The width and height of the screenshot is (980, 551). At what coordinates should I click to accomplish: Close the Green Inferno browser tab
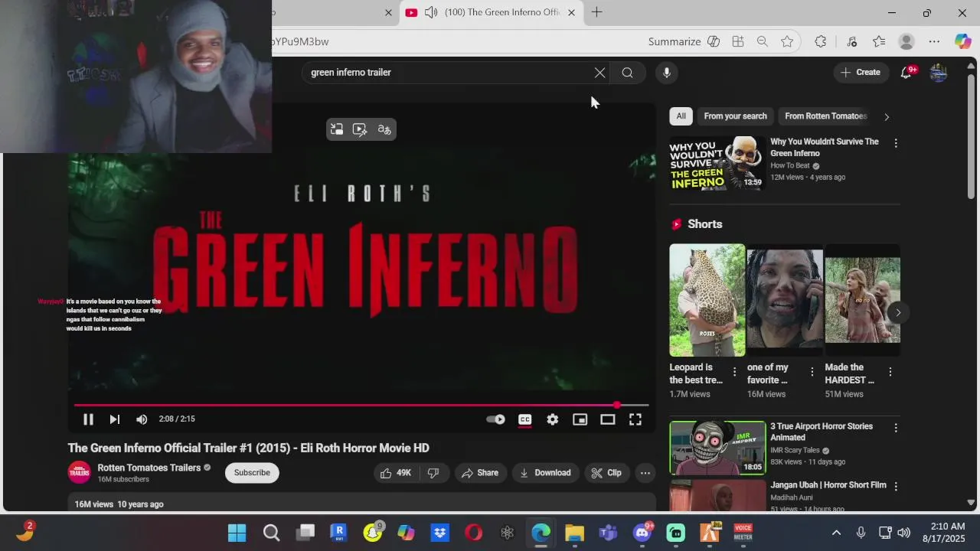[571, 12]
